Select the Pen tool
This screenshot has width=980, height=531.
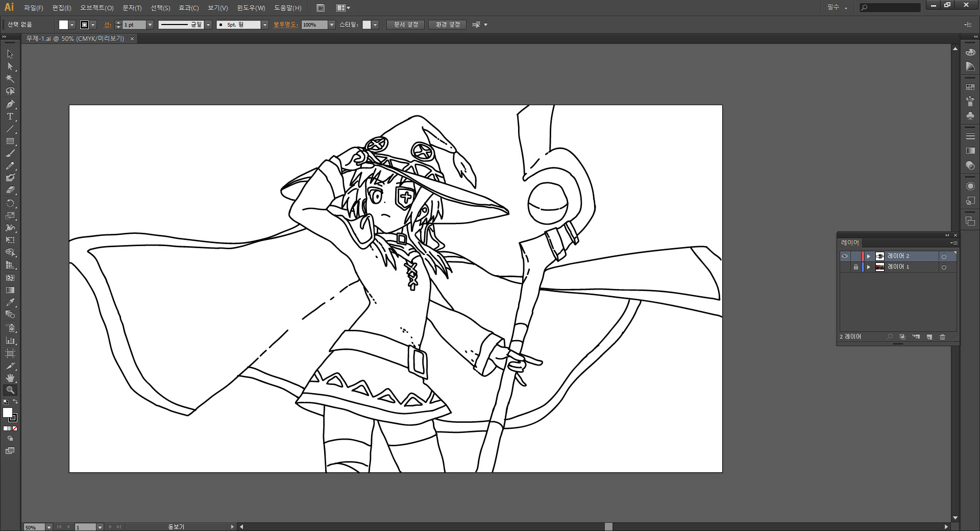10,104
